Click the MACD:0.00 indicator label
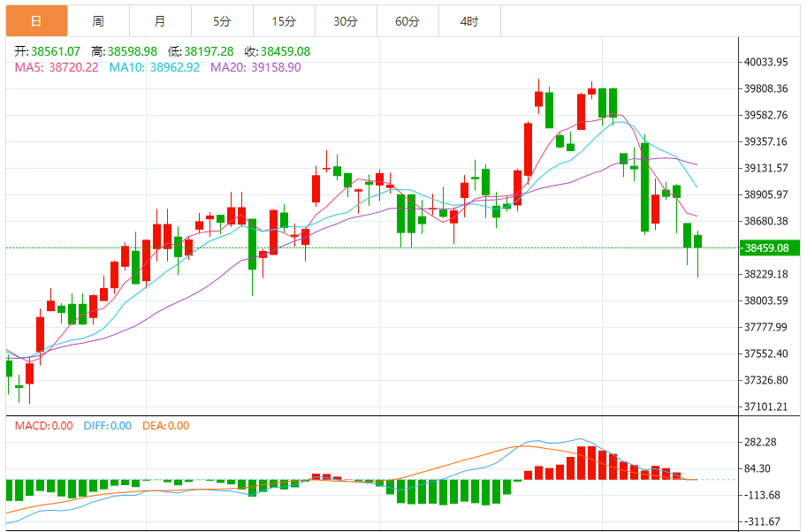Viewport: 807px width, 532px height. pos(43,426)
